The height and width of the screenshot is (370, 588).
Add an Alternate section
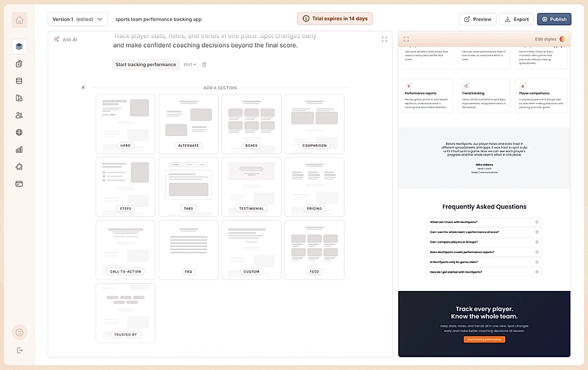pyautogui.click(x=189, y=124)
